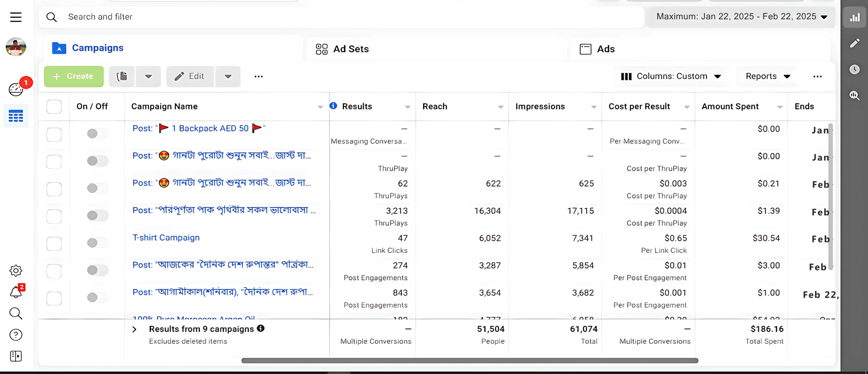Check the Backpack AED 50 campaign checkbox
The width and height of the screenshot is (868, 374).
click(x=54, y=134)
